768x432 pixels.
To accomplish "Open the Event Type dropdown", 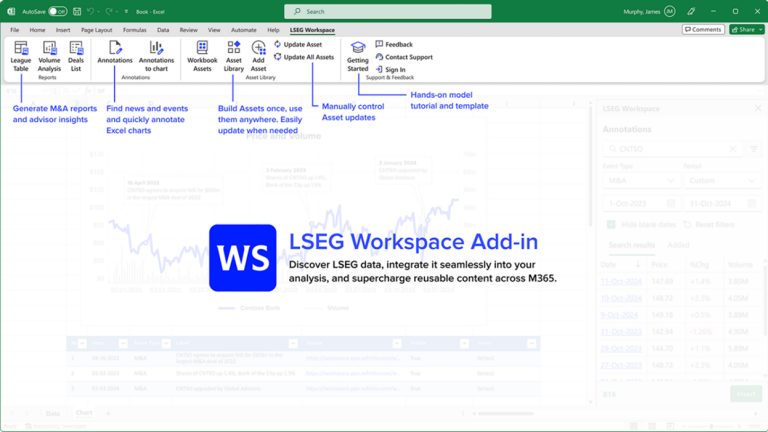I will click(641, 181).
